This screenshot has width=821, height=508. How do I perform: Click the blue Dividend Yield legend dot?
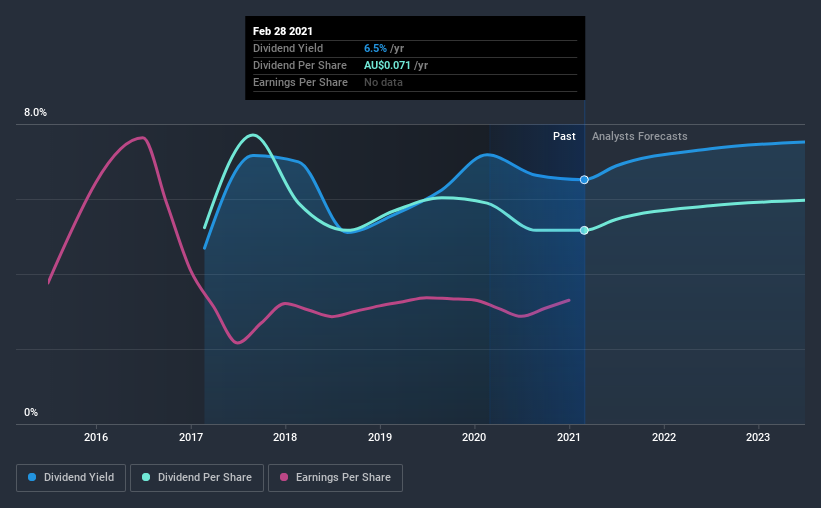tap(32, 477)
